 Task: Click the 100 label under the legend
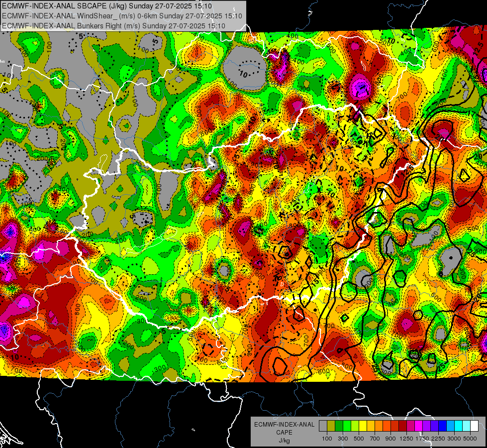coord(327,439)
